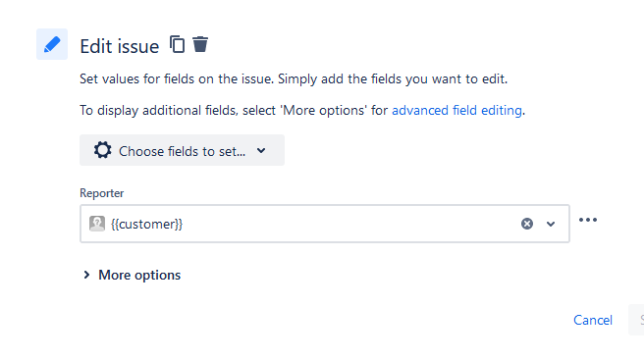Clear the Reporter value with the X icon
Image resolution: width=644 pixels, height=359 pixels.
point(527,224)
